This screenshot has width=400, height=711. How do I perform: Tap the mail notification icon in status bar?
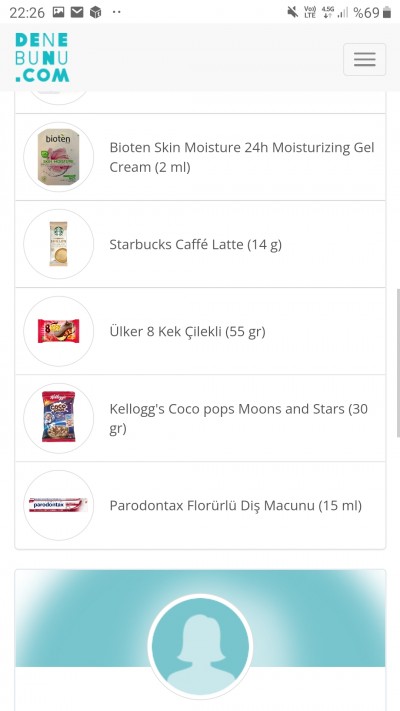[x=77, y=12]
